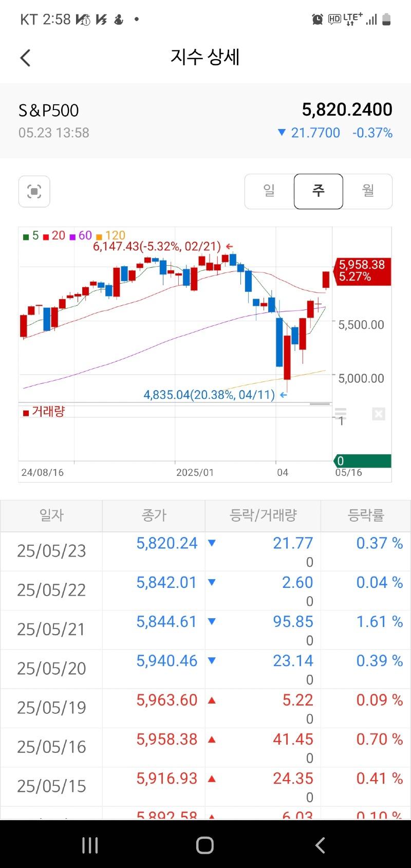The width and height of the screenshot is (411, 868).
Task: Tap the LTE+ network indicator
Action: (353, 20)
